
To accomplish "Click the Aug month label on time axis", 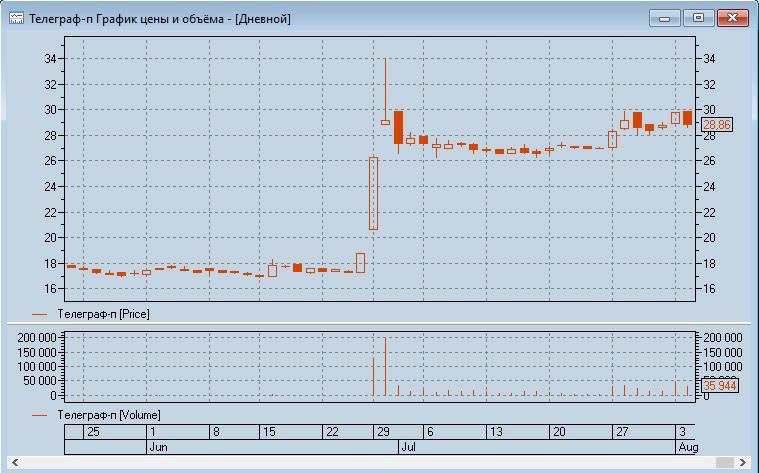I will click(x=688, y=447).
